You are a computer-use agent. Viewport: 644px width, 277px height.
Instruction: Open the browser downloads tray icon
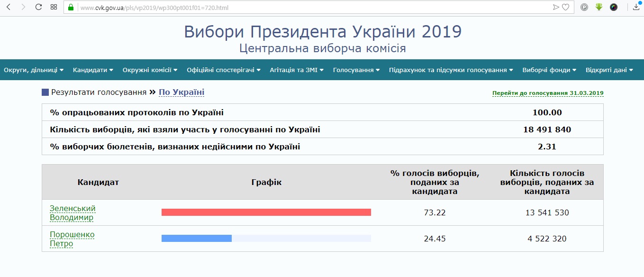coord(636,7)
